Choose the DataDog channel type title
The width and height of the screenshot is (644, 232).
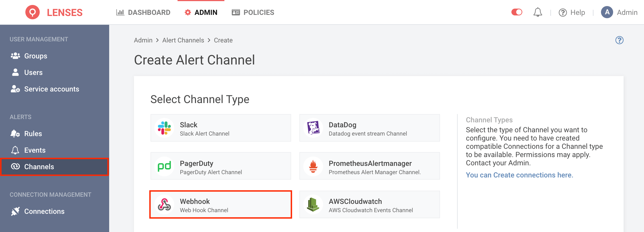[x=342, y=125]
